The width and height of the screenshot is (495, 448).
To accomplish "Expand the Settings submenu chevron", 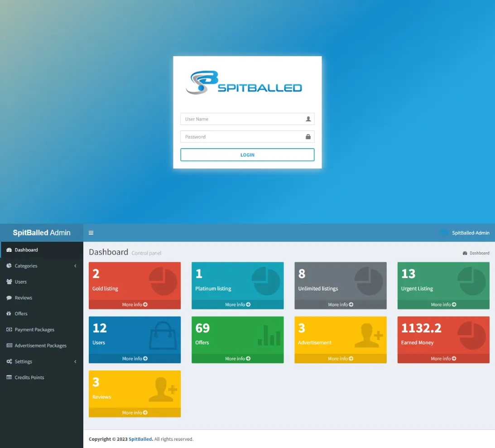I will [75, 361].
